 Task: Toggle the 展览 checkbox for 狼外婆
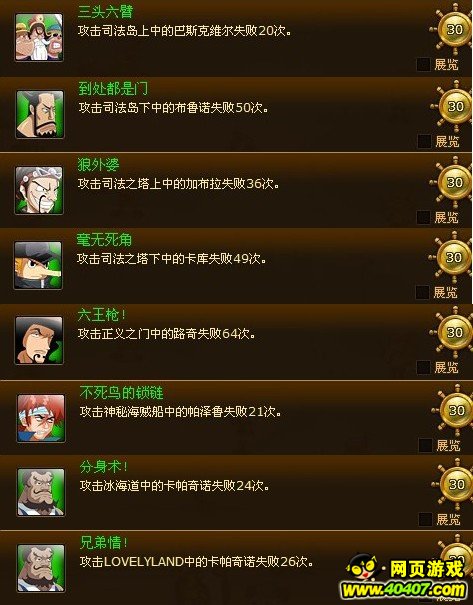click(423, 217)
